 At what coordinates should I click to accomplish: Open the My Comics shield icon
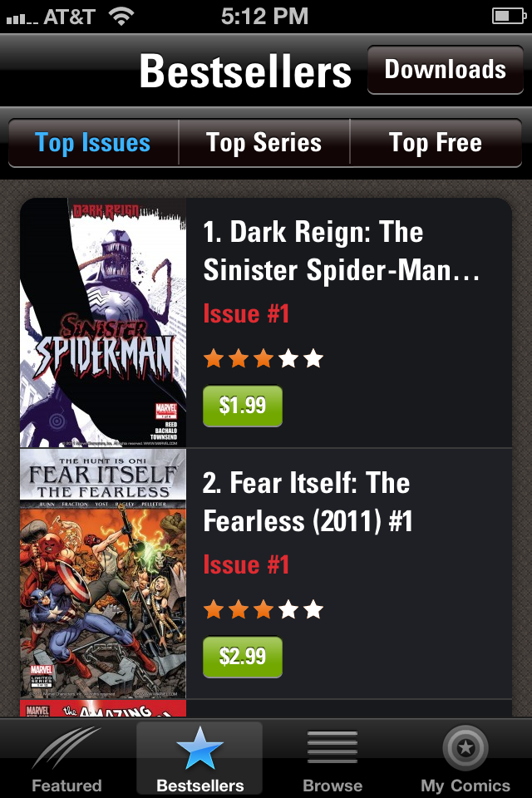[465, 747]
